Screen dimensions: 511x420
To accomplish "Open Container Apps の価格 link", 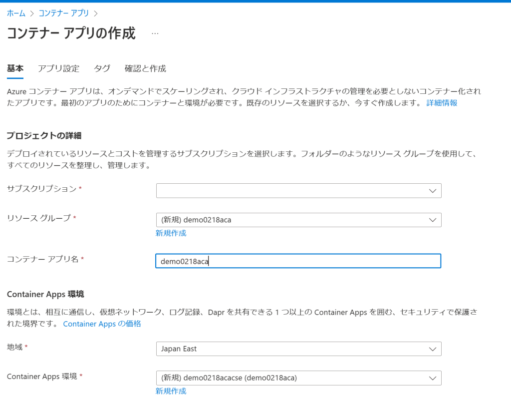I will (x=102, y=324).
